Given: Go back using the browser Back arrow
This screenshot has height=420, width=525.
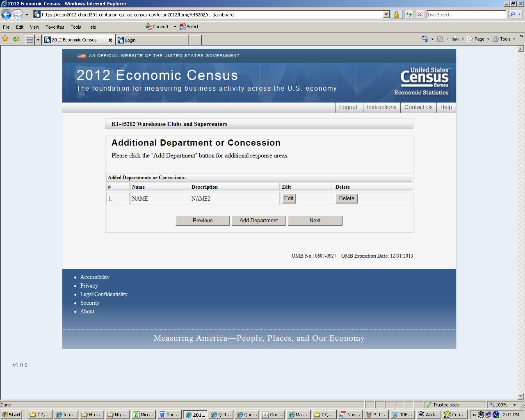Looking at the screenshot, I should click(x=6, y=15).
